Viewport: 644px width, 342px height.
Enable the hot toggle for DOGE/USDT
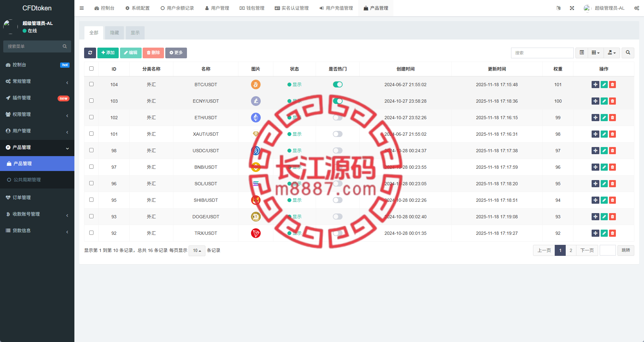tap(337, 217)
